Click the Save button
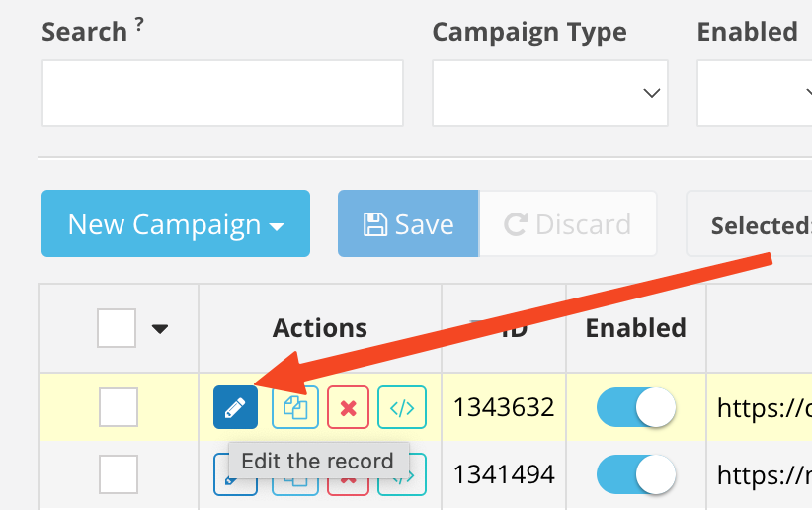The image size is (812, 510). click(x=408, y=223)
